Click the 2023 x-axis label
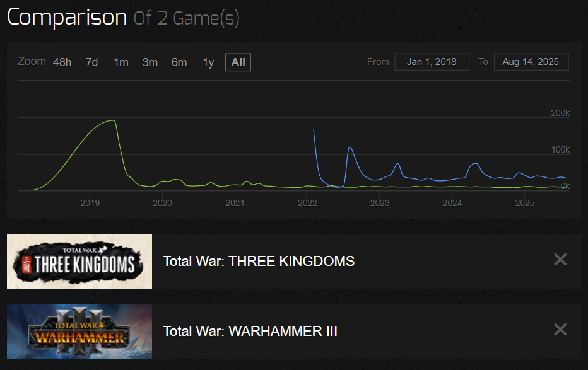 (x=380, y=203)
